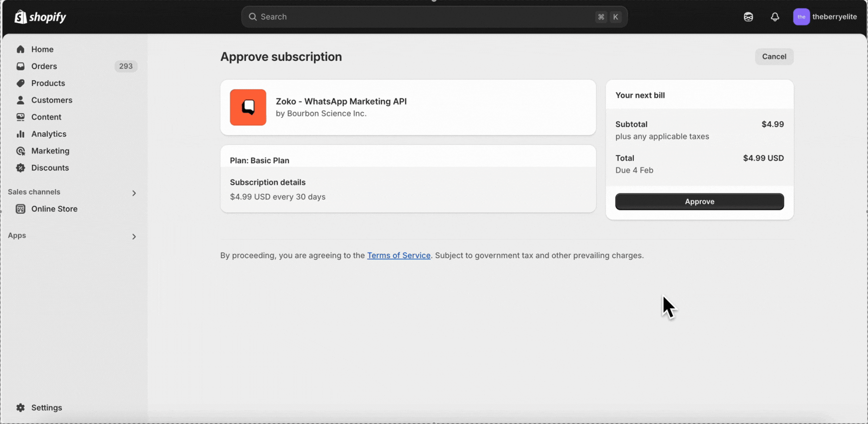Viewport: 868px width, 424px height.
Task: Click the '$4.99 USD' total amount
Action: coord(763,158)
